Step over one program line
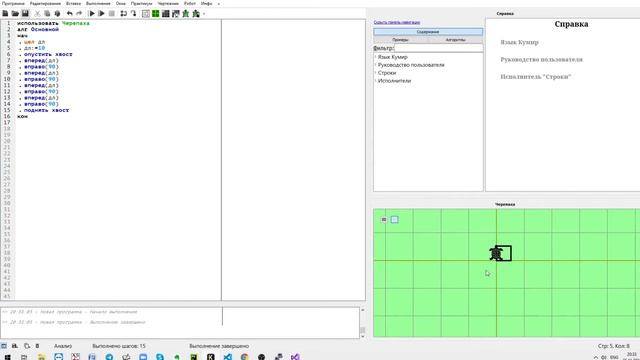 click(x=123, y=13)
